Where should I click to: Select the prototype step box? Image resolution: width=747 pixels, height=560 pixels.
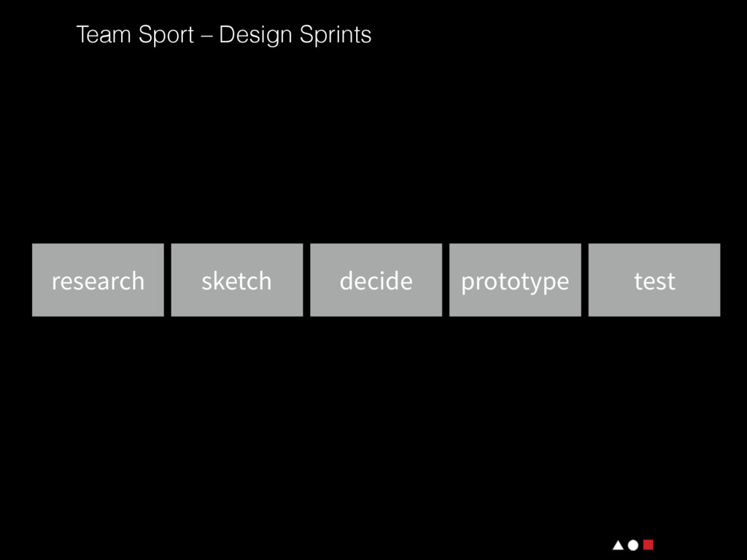pyautogui.click(x=515, y=280)
